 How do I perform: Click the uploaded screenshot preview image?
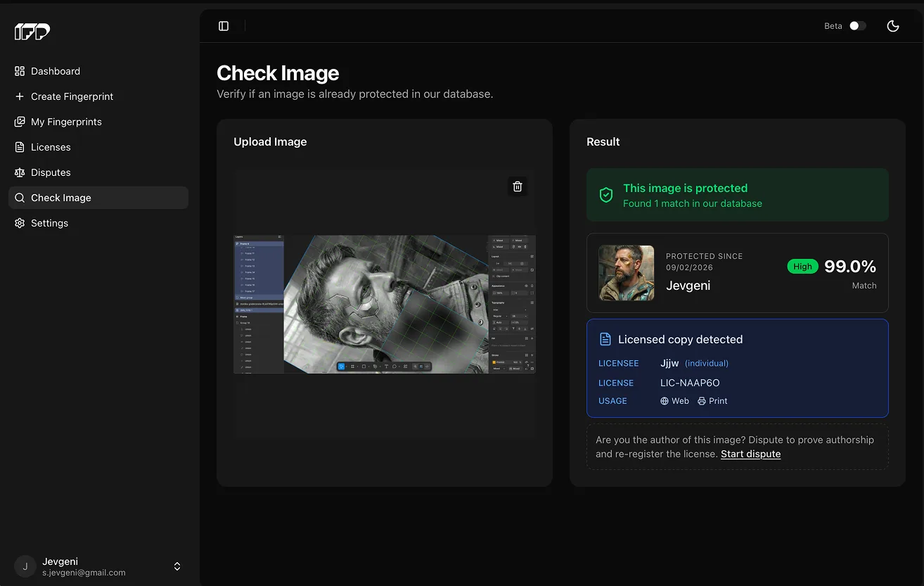[385, 304]
